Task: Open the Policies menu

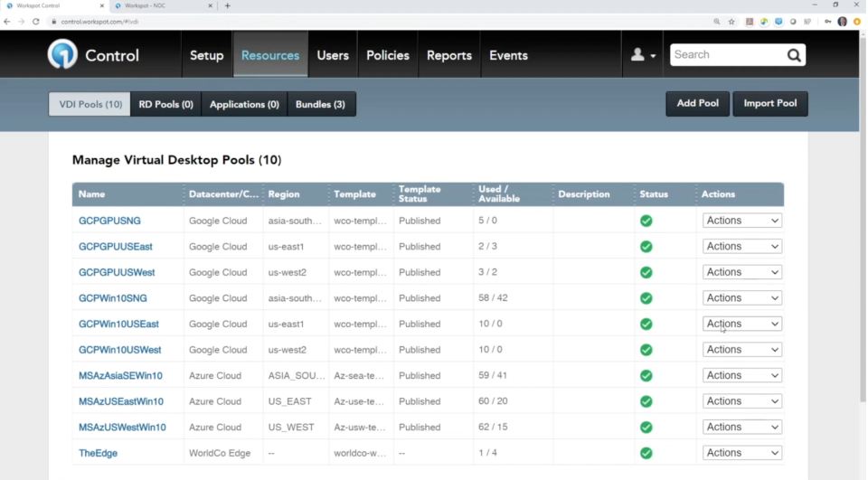Action: coord(387,55)
